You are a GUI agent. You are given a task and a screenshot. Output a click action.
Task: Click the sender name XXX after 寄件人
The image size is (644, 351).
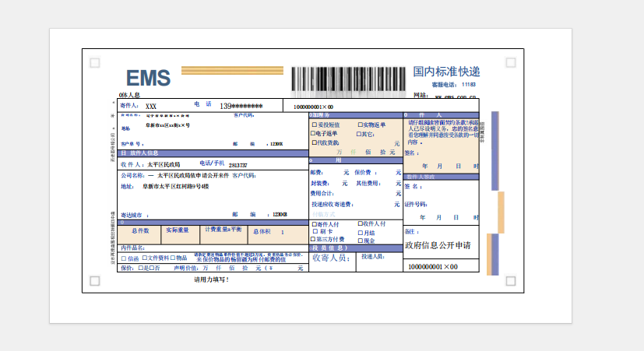pyautogui.click(x=151, y=107)
